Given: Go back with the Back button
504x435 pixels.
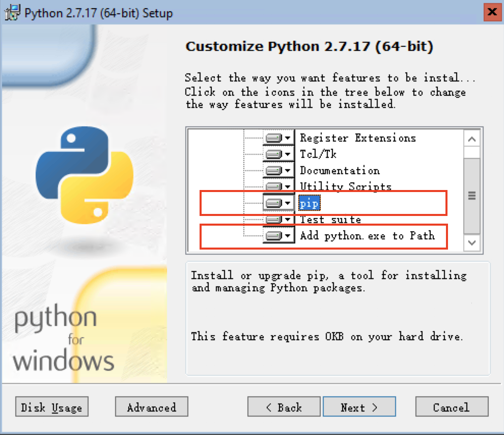Looking at the screenshot, I should [x=284, y=407].
